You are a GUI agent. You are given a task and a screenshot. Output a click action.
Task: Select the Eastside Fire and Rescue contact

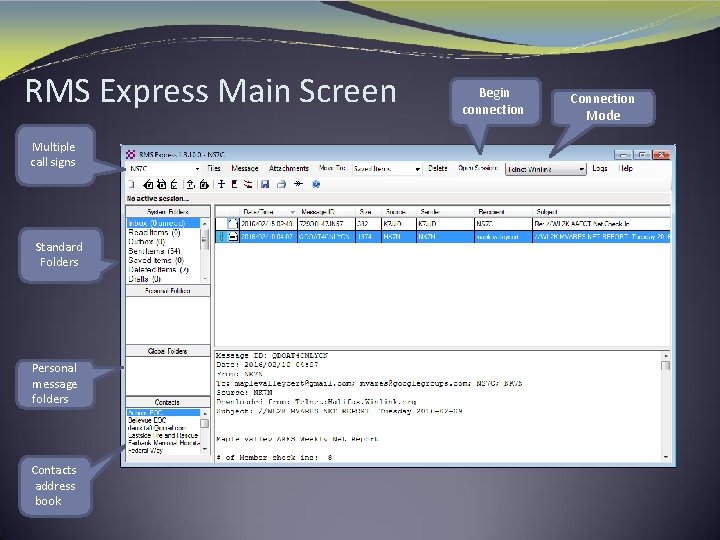[x=163, y=435]
